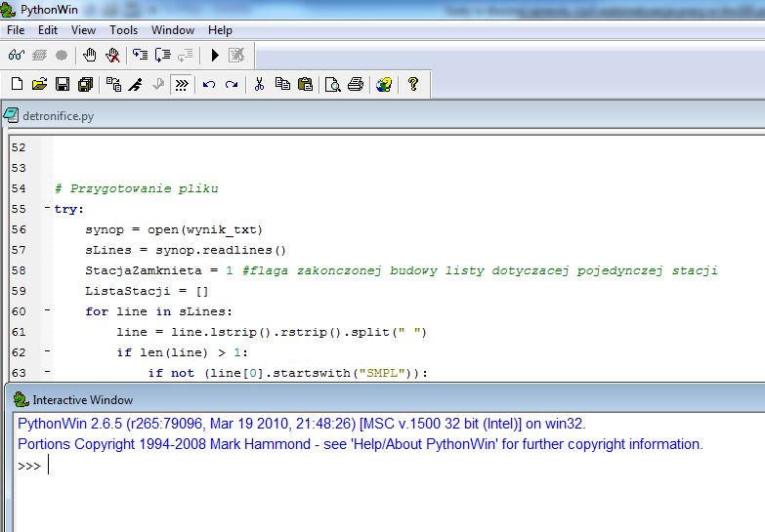Open the Watch window (glasses icon)
Viewport: 765px width, 532px height.
(x=16, y=55)
